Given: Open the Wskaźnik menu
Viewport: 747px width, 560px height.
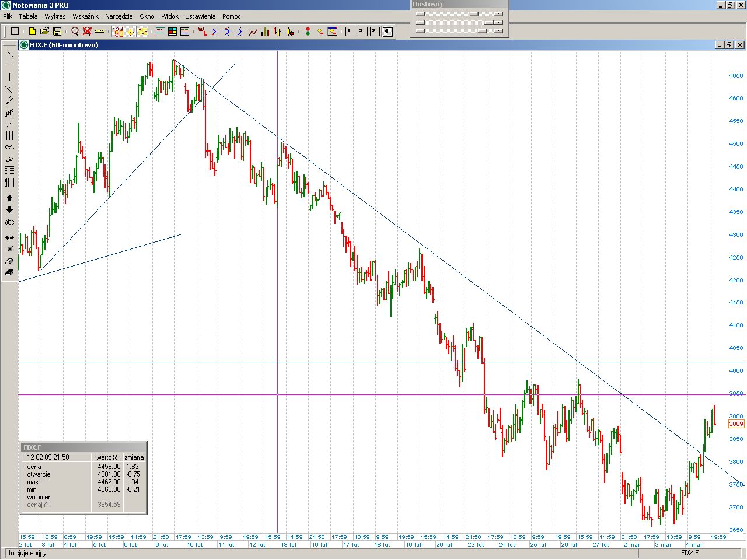Looking at the screenshot, I should [x=85, y=16].
